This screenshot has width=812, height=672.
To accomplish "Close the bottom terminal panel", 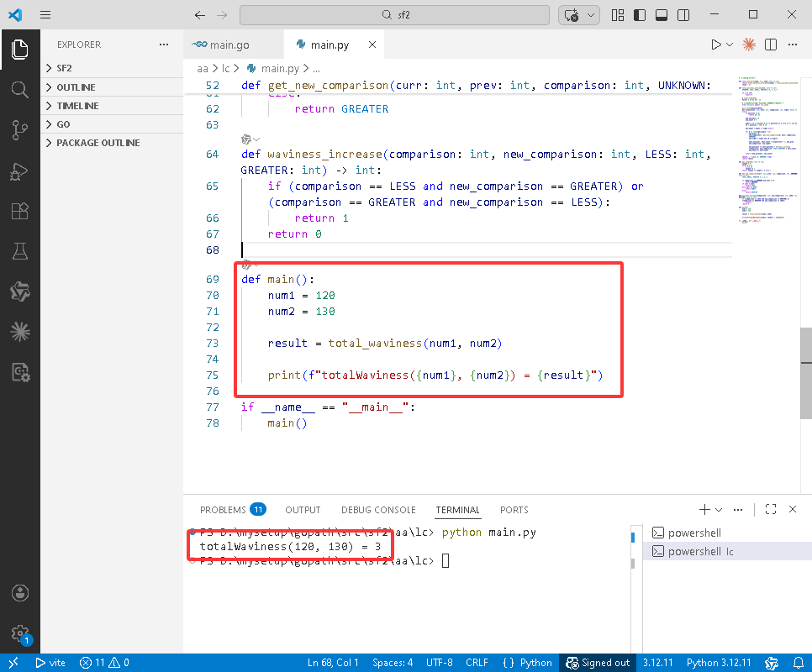I will click(x=793, y=510).
